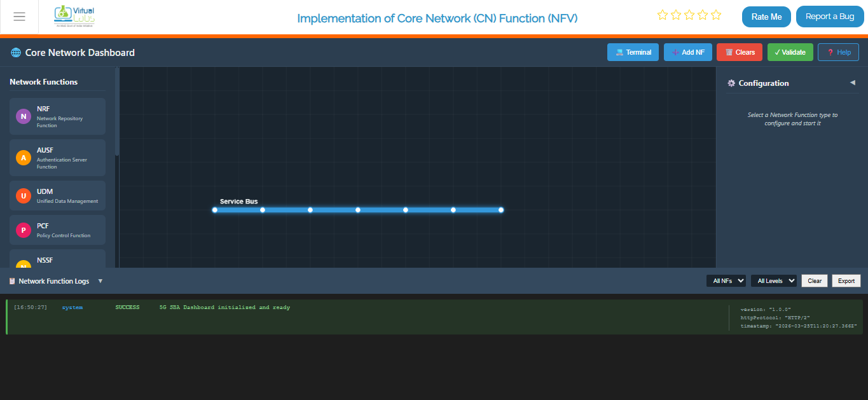Click the Add NF button

click(x=688, y=52)
